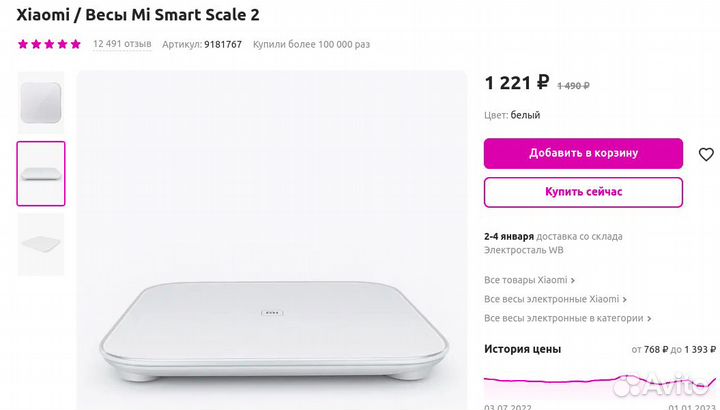The width and height of the screenshot is (720, 410).
Task: Open Все весы электронные Xiaomi link
Action: 551,299
